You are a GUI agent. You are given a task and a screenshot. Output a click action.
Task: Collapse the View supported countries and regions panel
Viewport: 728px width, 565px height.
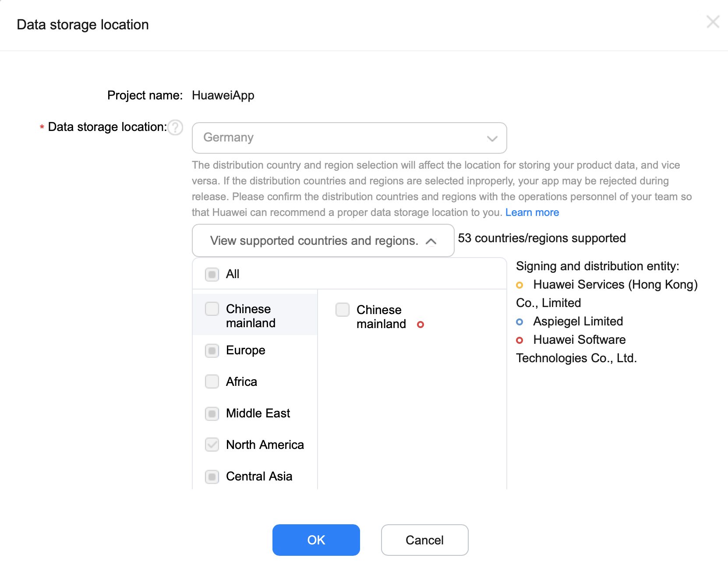pyautogui.click(x=323, y=240)
